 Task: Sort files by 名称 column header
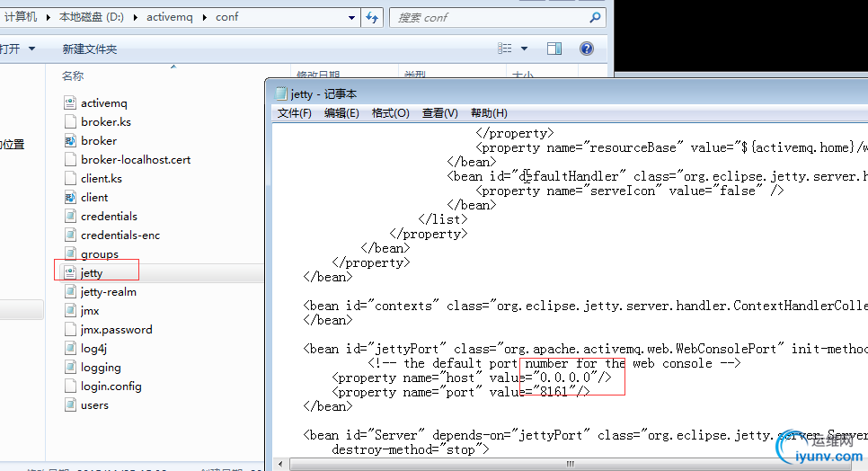point(73,76)
